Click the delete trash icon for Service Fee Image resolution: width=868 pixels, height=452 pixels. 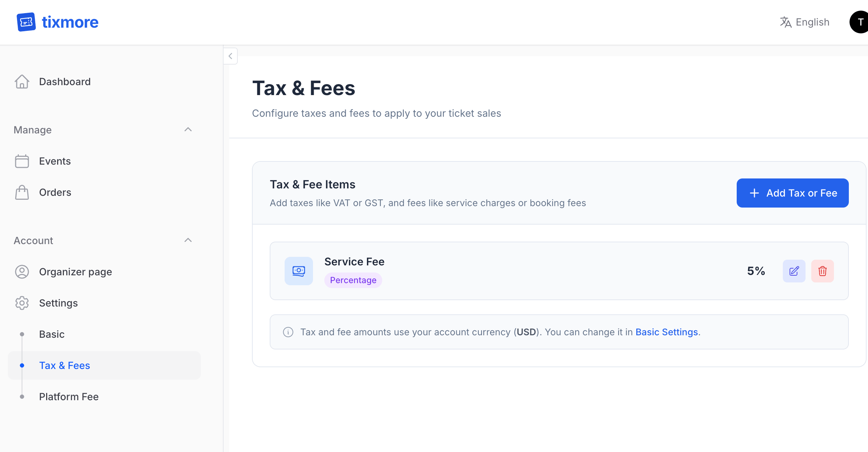click(823, 271)
